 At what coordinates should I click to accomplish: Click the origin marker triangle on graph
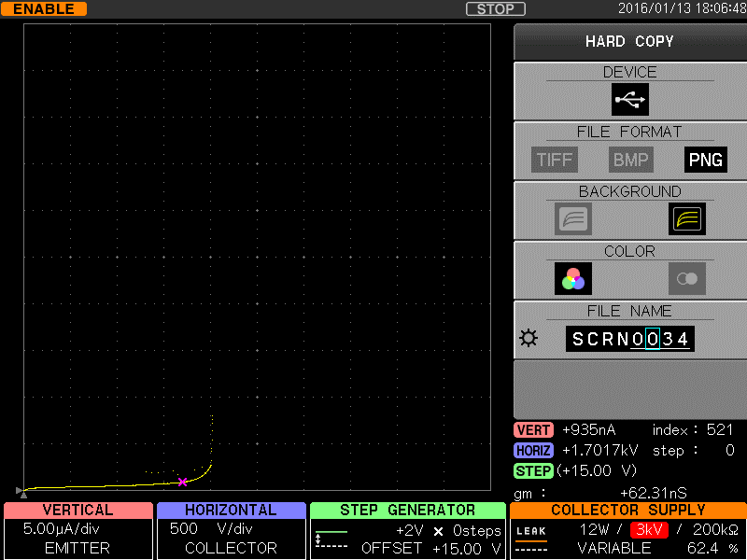pos(21,491)
